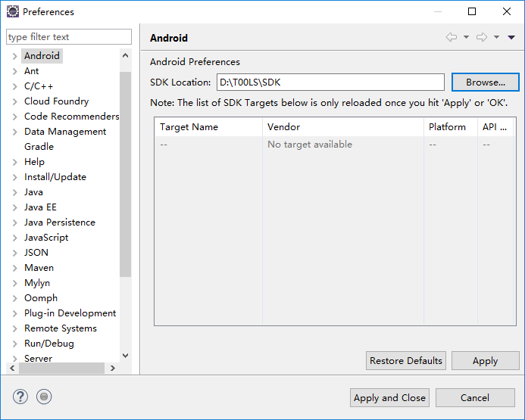
Task: Select Gradle preferences
Action: click(x=39, y=147)
